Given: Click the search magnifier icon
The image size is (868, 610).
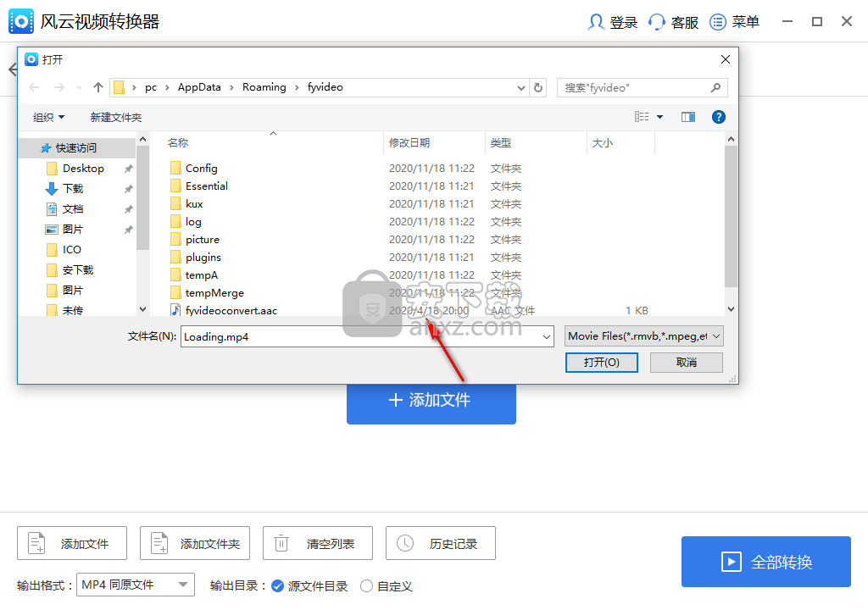Looking at the screenshot, I should pos(715,87).
